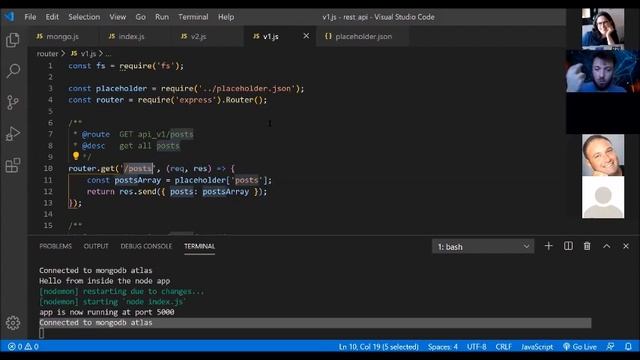
Task: Click the 'Ln 10, Col 19' status item
Action: (x=379, y=347)
